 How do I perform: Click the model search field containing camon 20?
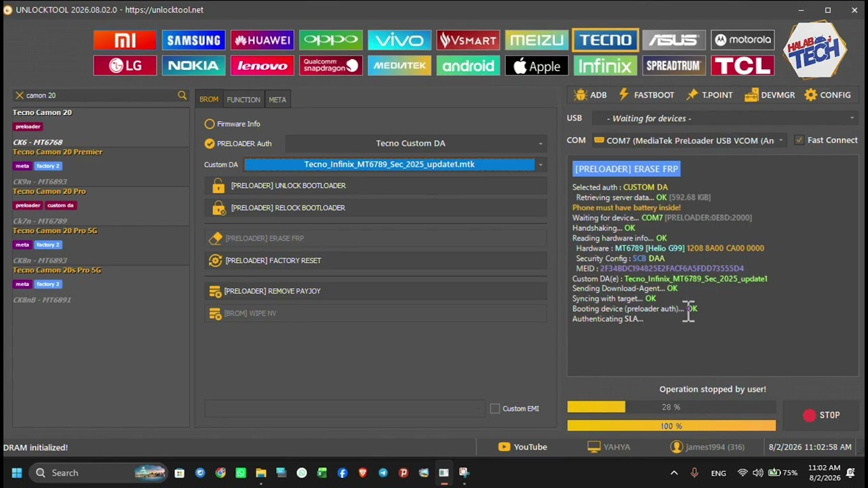pos(100,96)
